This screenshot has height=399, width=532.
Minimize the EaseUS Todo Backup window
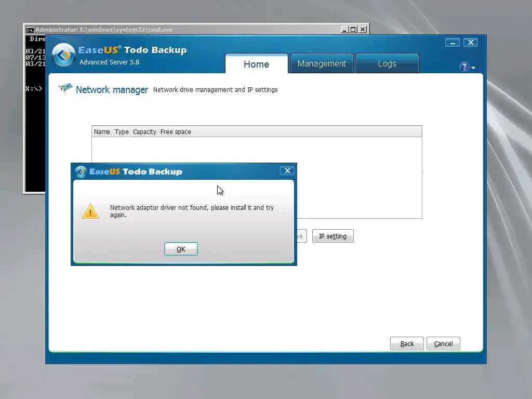click(453, 43)
